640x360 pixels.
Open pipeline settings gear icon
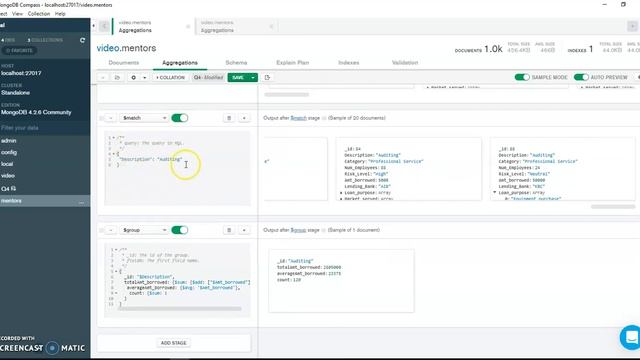tap(133, 77)
